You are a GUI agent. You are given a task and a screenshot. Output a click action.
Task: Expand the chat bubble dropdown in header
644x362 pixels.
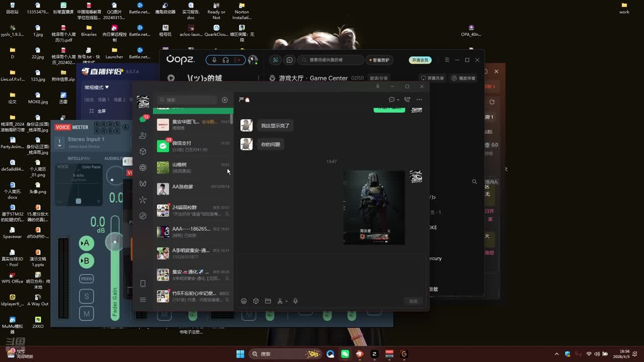click(x=397, y=100)
